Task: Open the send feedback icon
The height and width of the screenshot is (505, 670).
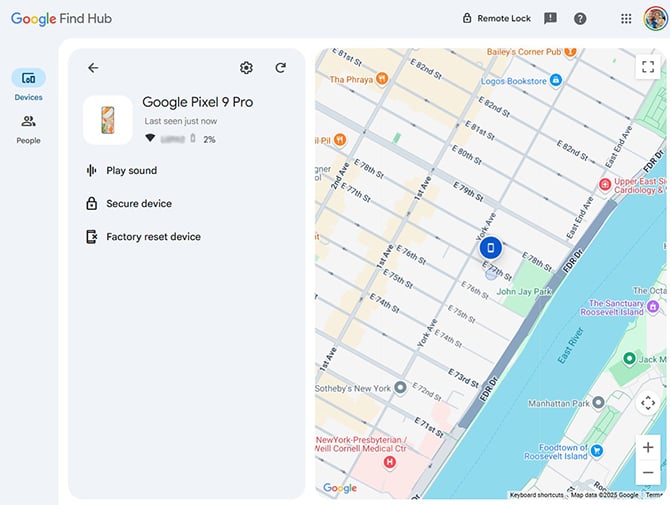Action: coord(550,18)
